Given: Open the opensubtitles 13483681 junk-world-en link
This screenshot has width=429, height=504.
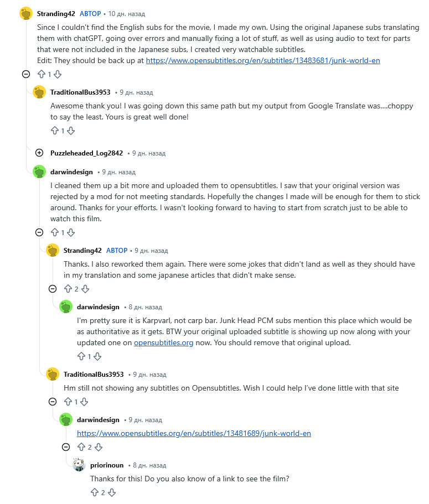Looking at the screenshot, I should click(x=263, y=60).
